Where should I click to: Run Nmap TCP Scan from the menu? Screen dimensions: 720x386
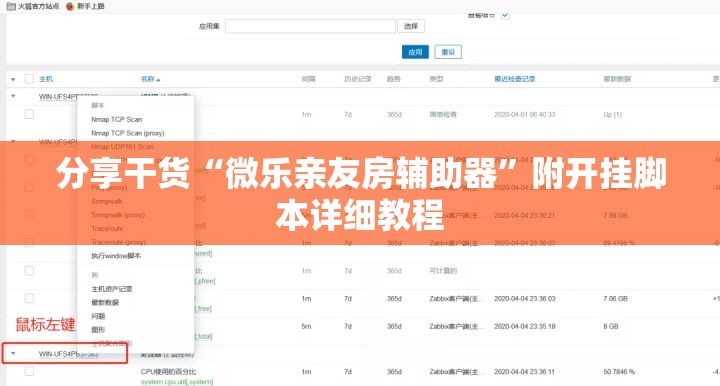coord(117,119)
